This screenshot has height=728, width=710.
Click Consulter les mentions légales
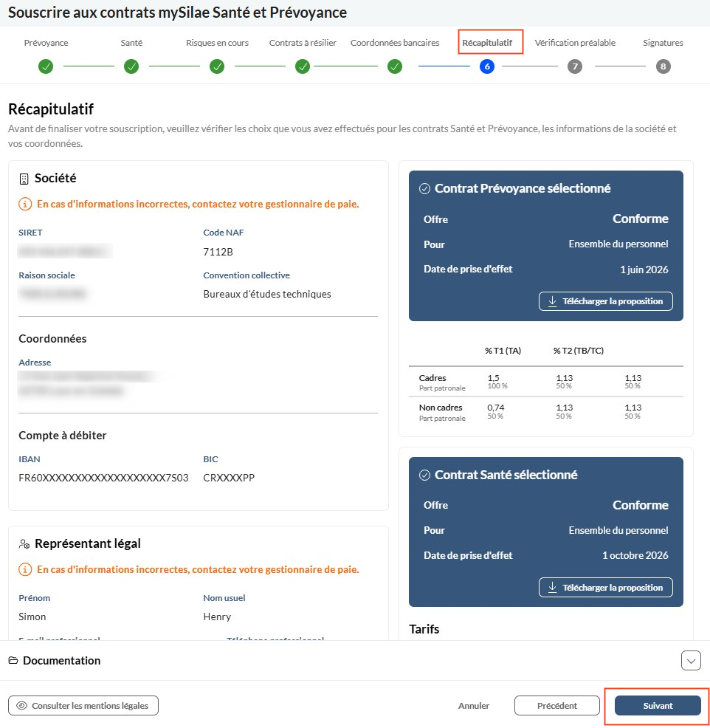pyautogui.click(x=83, y=706)
